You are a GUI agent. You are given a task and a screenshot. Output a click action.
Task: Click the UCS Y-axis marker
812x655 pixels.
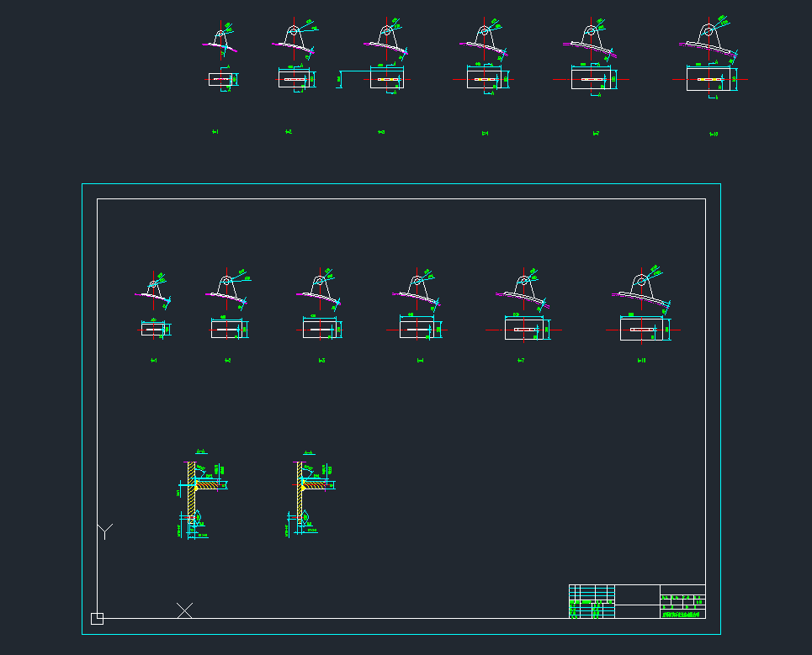pos(105,532)
